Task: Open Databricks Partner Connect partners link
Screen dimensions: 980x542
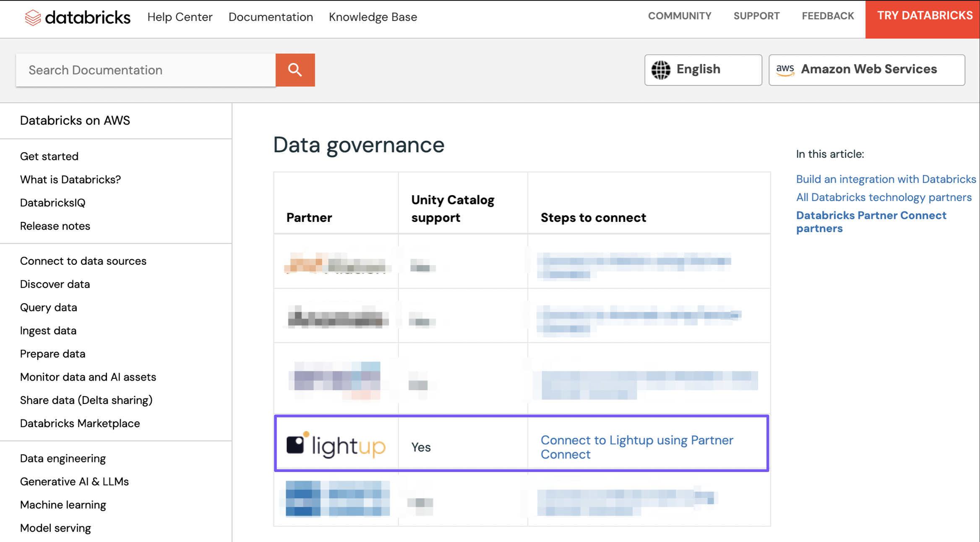Action: click(871, 221)
